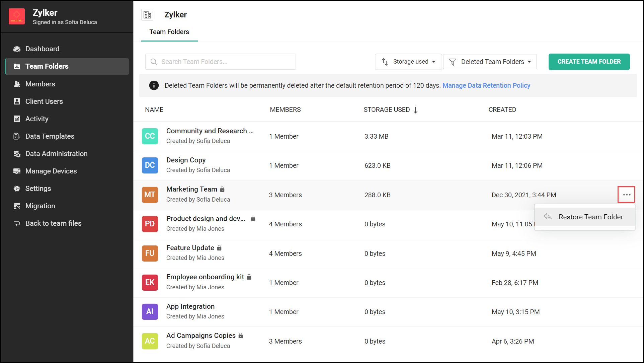This screenshot has width=644, height=363.
Task: Click the Data Templates icon
Action: (17, 136)
